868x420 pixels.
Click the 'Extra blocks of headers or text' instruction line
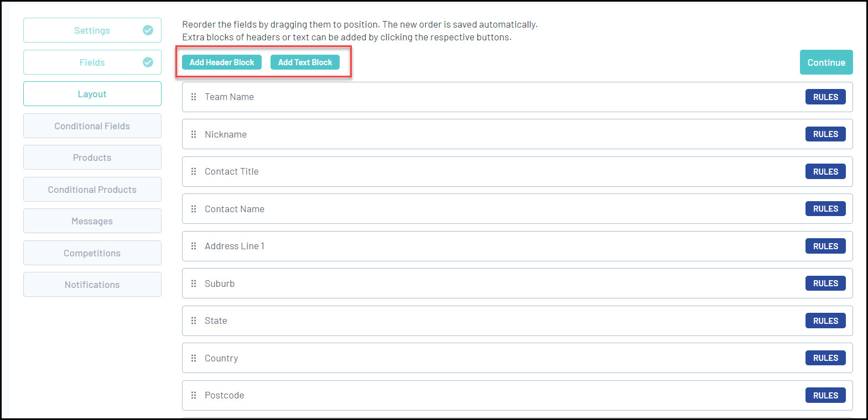[347, 37]
